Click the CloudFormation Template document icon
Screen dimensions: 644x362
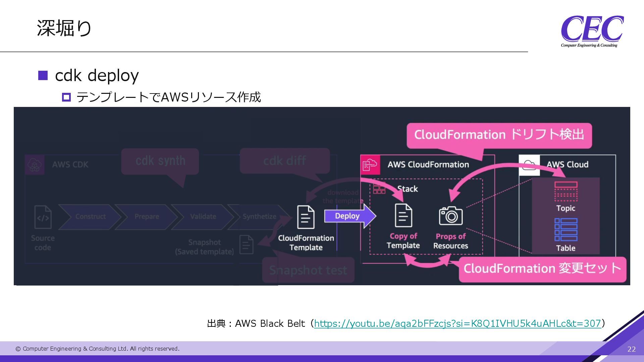click(306, 217)
